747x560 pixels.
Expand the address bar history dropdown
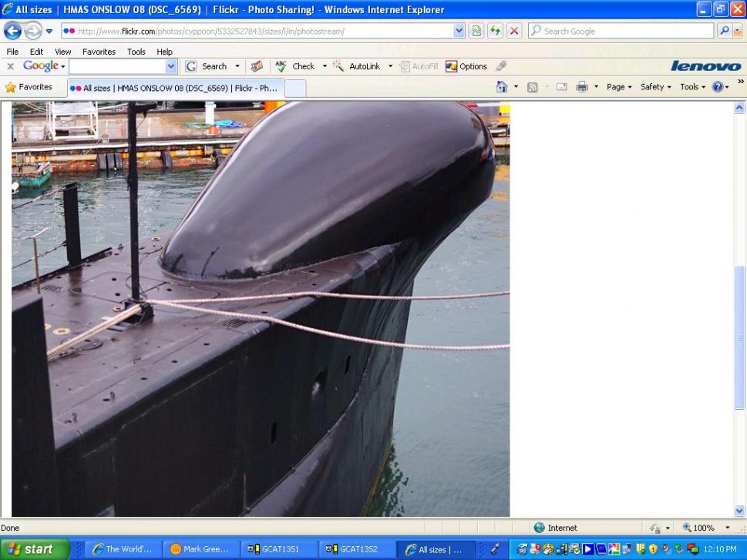tap(459, 31)
